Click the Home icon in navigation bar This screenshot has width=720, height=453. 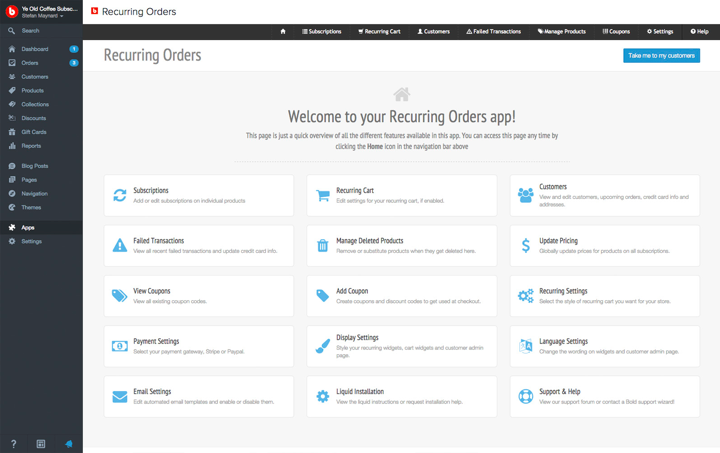tap(283, 31)
